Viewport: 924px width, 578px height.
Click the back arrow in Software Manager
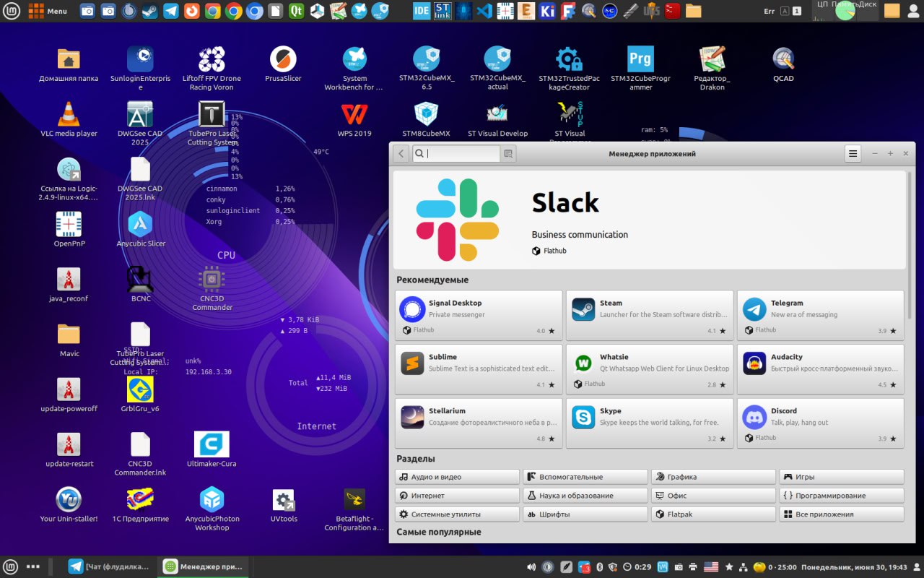point(401,153)
